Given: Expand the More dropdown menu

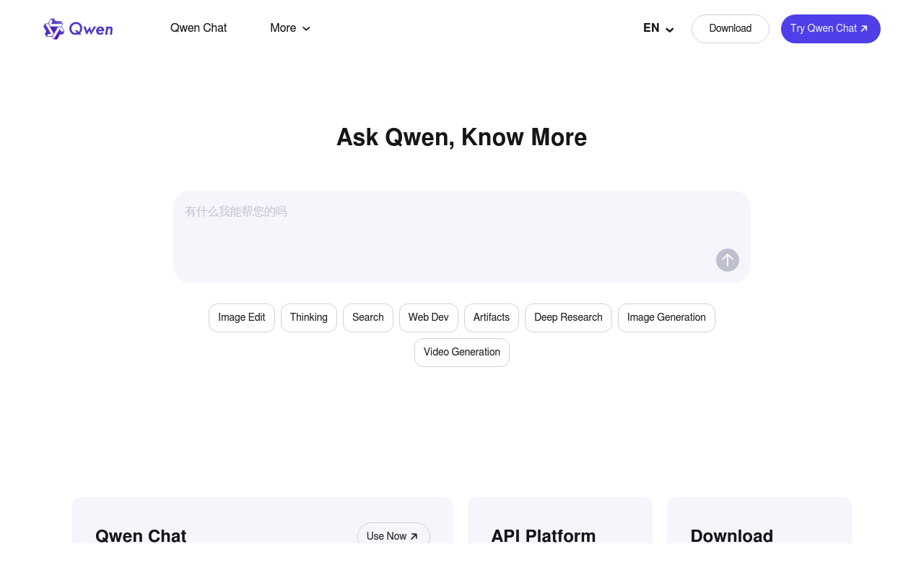Looking at the screenshot, I should click(283, 28).
